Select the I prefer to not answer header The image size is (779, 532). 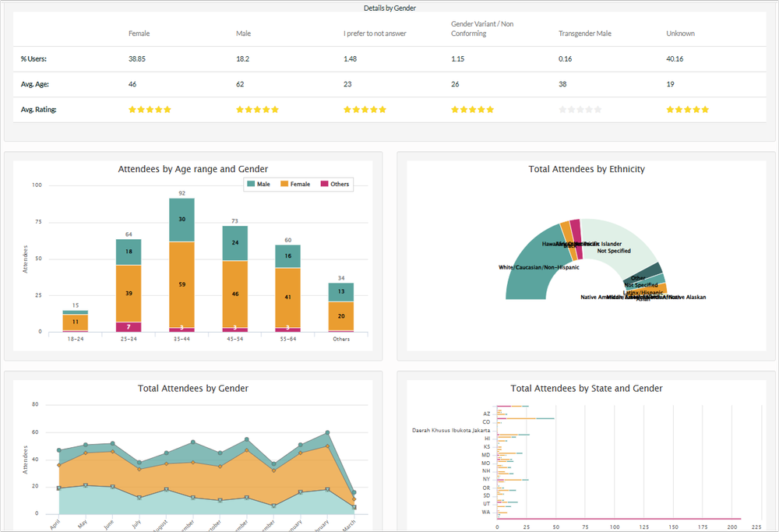click(x=375, y=33)
